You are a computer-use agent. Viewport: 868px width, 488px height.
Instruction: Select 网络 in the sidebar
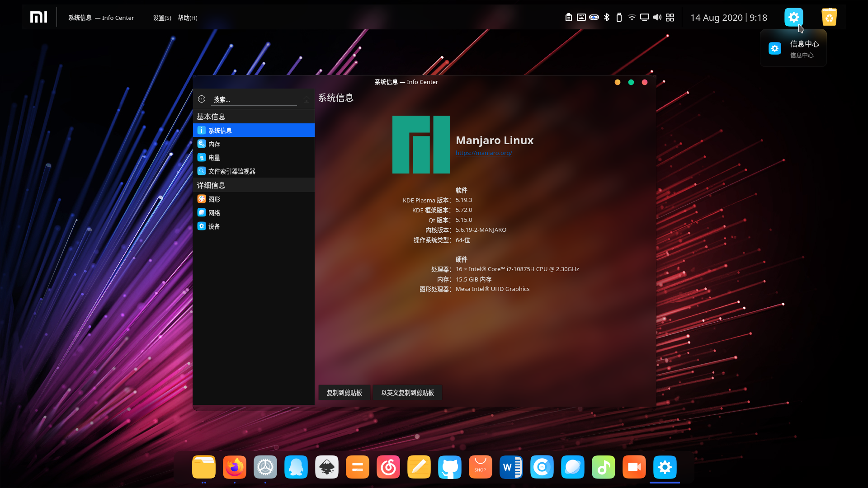coord(254,212)
